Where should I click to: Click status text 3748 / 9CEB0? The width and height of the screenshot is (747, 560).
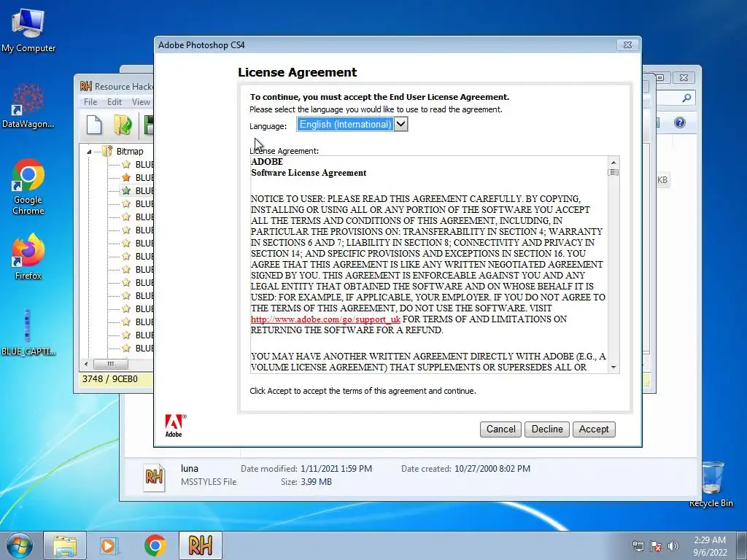(110, 379)
